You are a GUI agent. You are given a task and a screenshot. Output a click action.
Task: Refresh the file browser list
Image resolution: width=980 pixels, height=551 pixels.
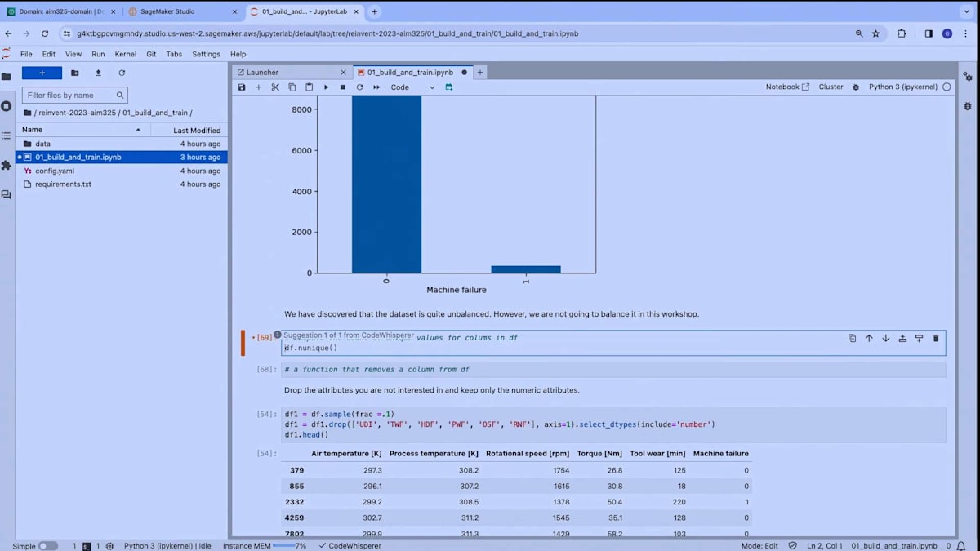122,73
